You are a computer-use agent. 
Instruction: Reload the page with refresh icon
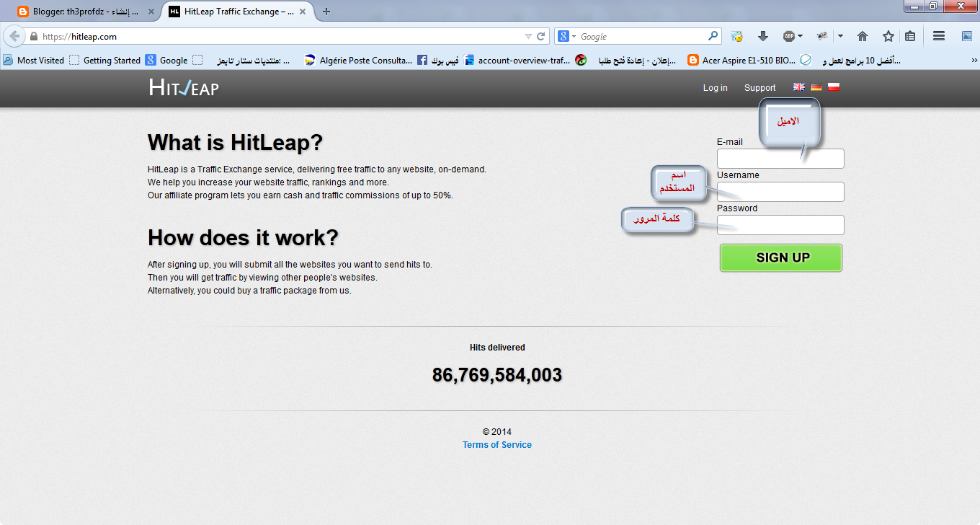(x=540, y=36)
